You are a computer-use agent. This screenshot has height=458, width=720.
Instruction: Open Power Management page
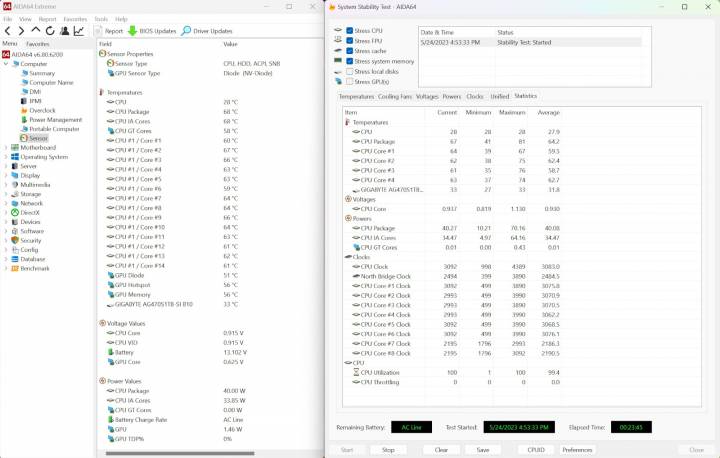tap(56, 119)
